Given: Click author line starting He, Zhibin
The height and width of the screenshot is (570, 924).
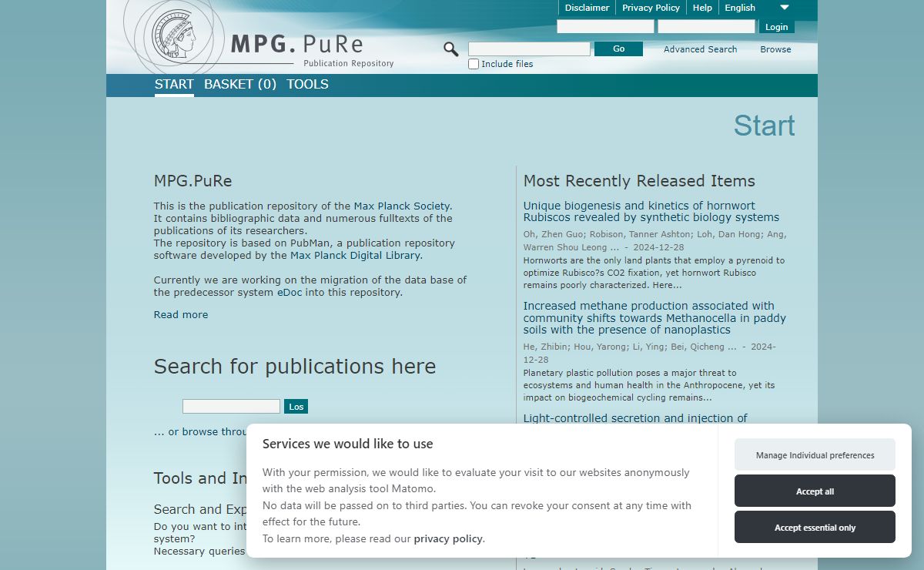Looking at the screenshot, I should click(x=649, y=353).
